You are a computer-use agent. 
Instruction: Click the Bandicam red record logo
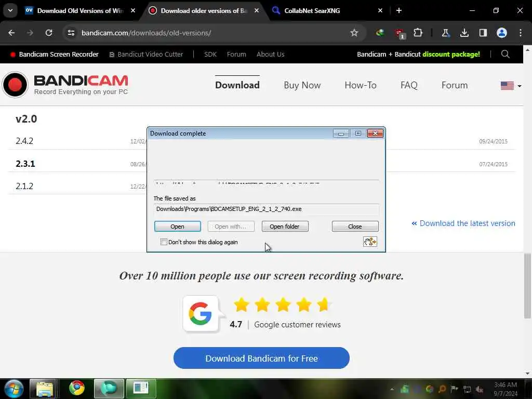tap(15, 85)
